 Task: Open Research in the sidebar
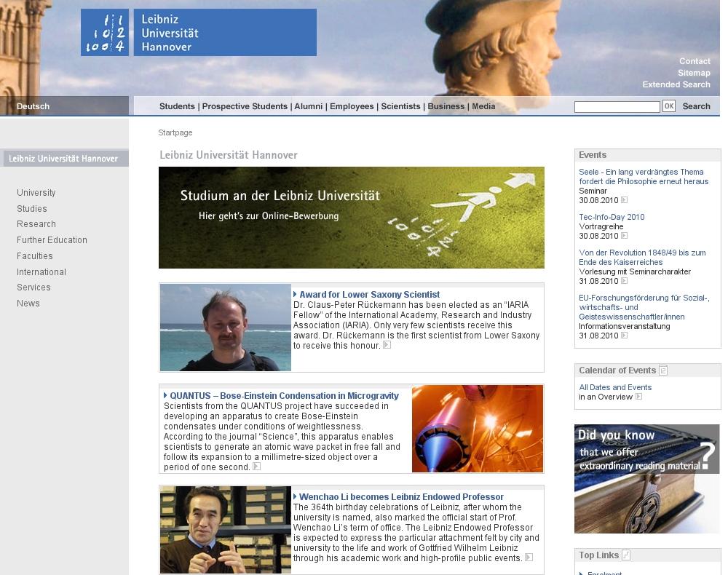36,224
